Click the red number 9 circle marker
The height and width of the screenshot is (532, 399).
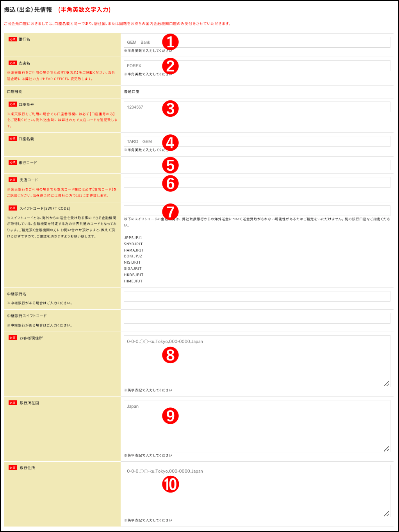[170, 416]
